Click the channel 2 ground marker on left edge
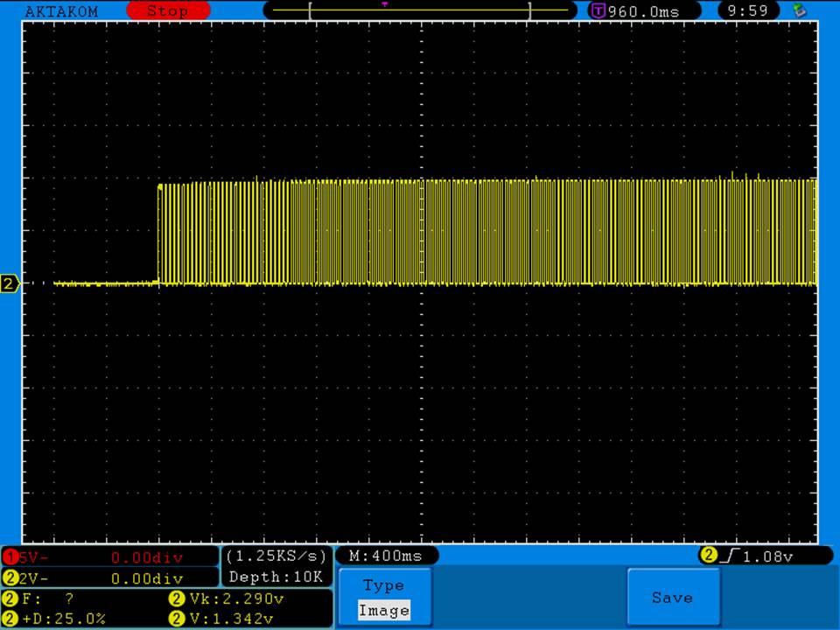The height and width of the screenshot is (630, 840). tap(10, 283)
